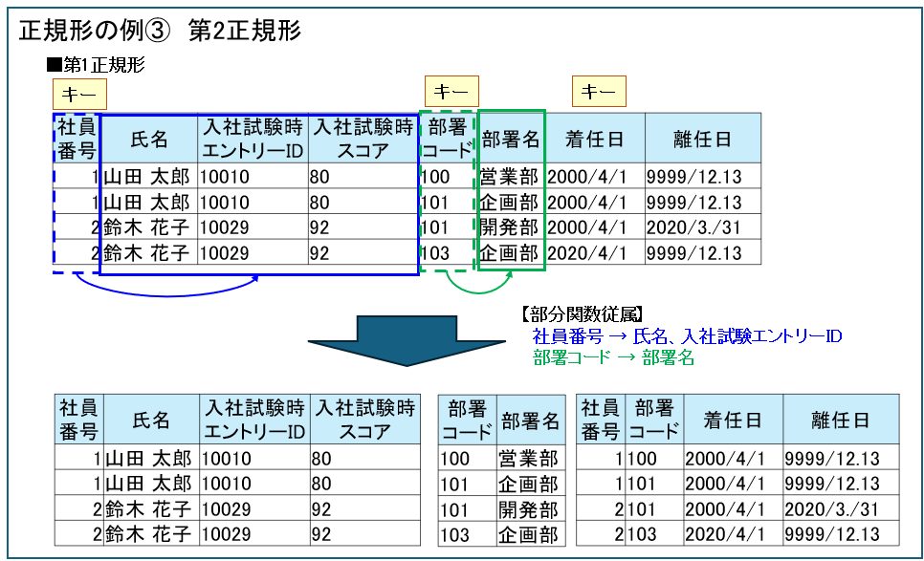
Task: Select 入社試験時スコア header in the bottom-left table
Action: tap(365, 420)
